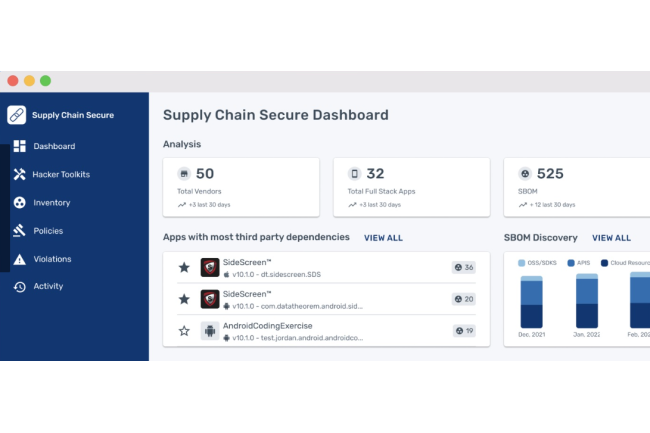Select the Hacker Toolkits tools icon

19,174
